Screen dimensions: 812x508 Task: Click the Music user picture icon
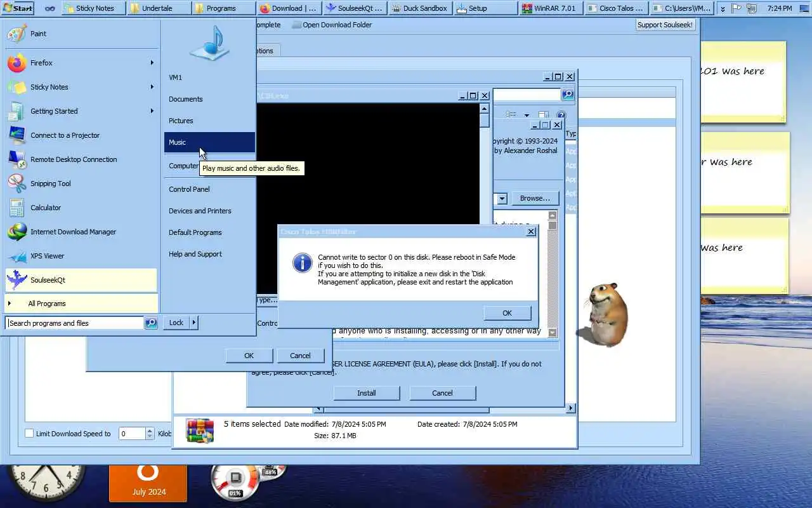[209, 43]
